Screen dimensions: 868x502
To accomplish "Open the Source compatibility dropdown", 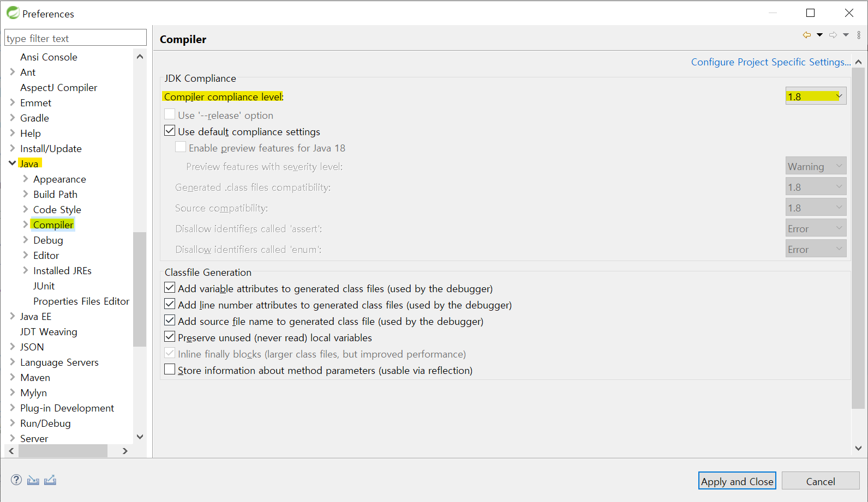I will 816,207.
